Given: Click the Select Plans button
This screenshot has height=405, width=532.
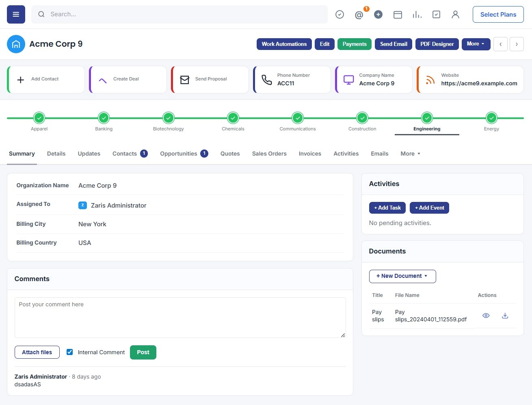Looking at the screenshot, I should (498, 15).
